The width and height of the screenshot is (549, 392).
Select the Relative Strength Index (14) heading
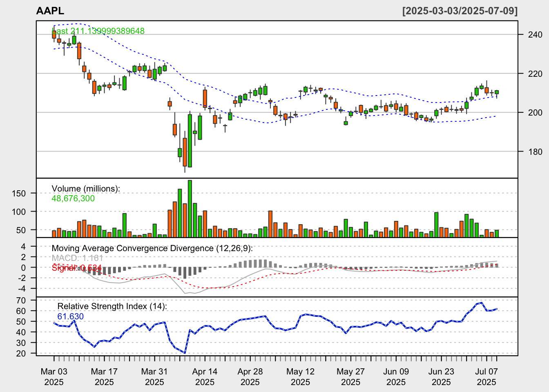112,306
